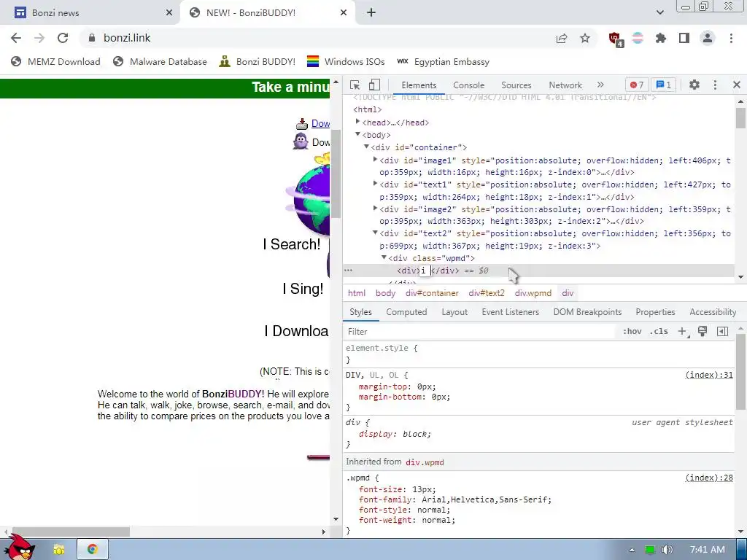Select html in the breadcrumb

point(356,293)
